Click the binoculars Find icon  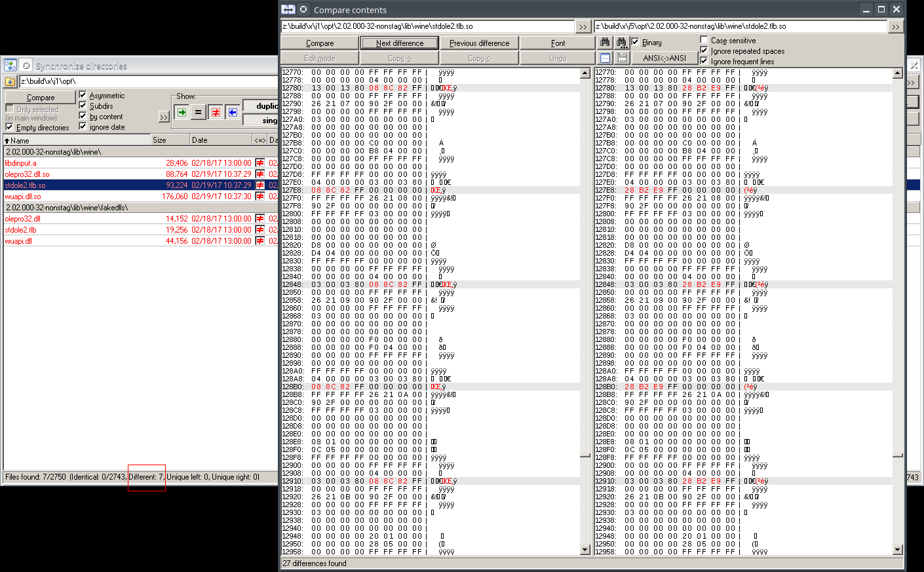[605, 43]
